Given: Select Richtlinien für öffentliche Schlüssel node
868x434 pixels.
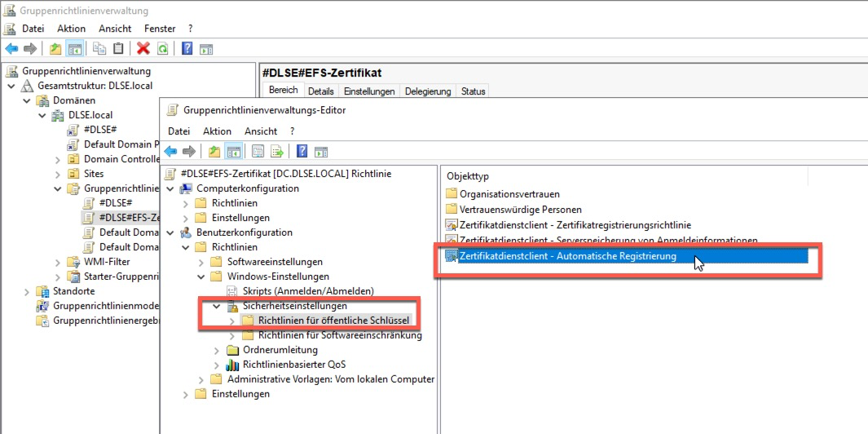Looking at the screenshot, I should click(x=333, y=321).
